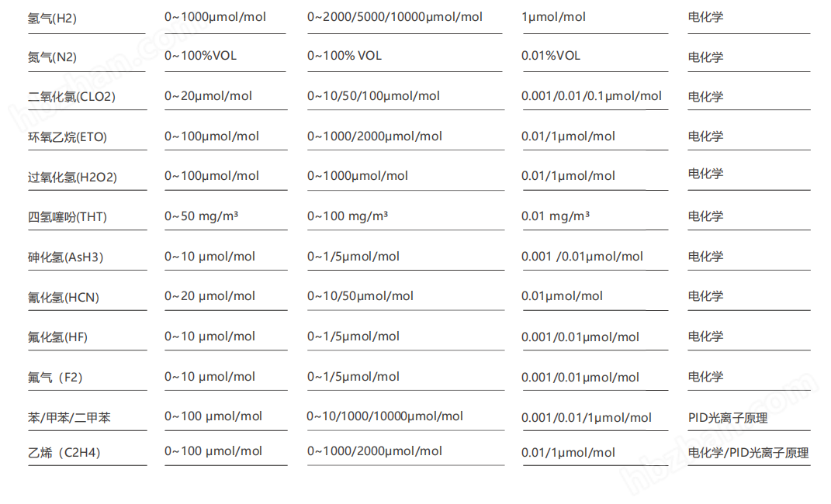Select the PID光离子原理 principle cell
The height and width of the screenshot is (504, 831).
(728, 418)
